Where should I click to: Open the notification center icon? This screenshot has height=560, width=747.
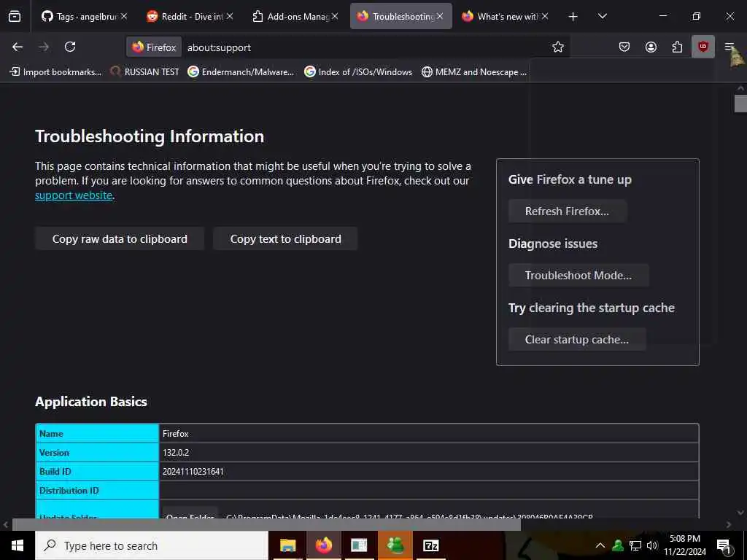click(x=724, y=545)
